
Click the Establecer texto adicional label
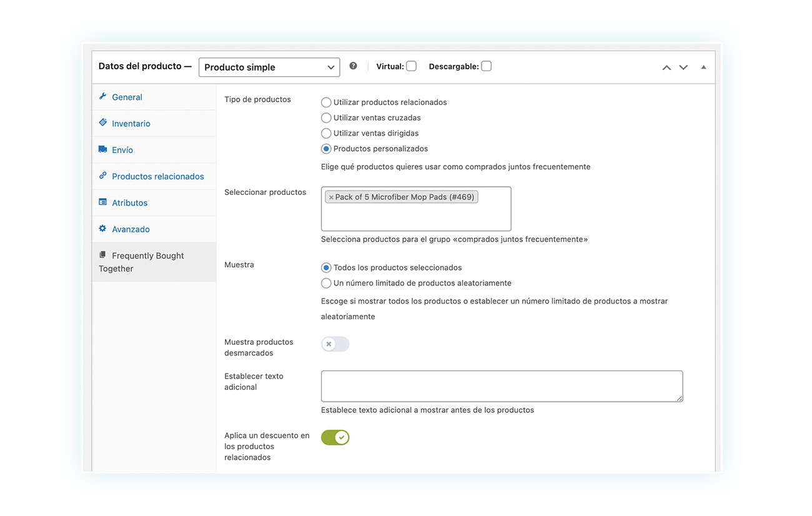tap(254, 382)
